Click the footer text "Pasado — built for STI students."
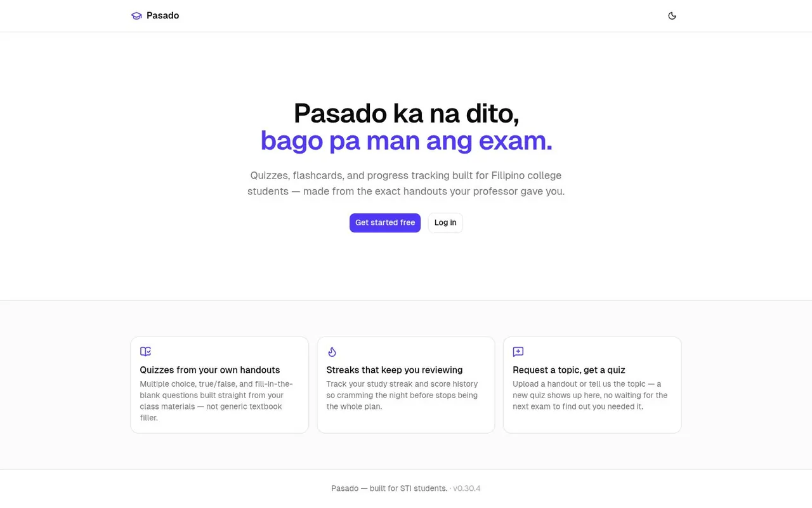The height and width of the screenshot is (508, 812). [x=390, y=488]
